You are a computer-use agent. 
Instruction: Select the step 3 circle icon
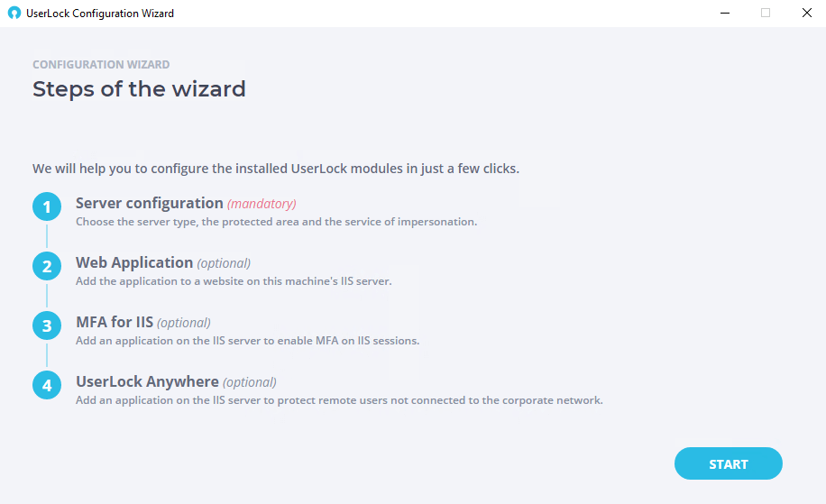click(x=47, y=325)
